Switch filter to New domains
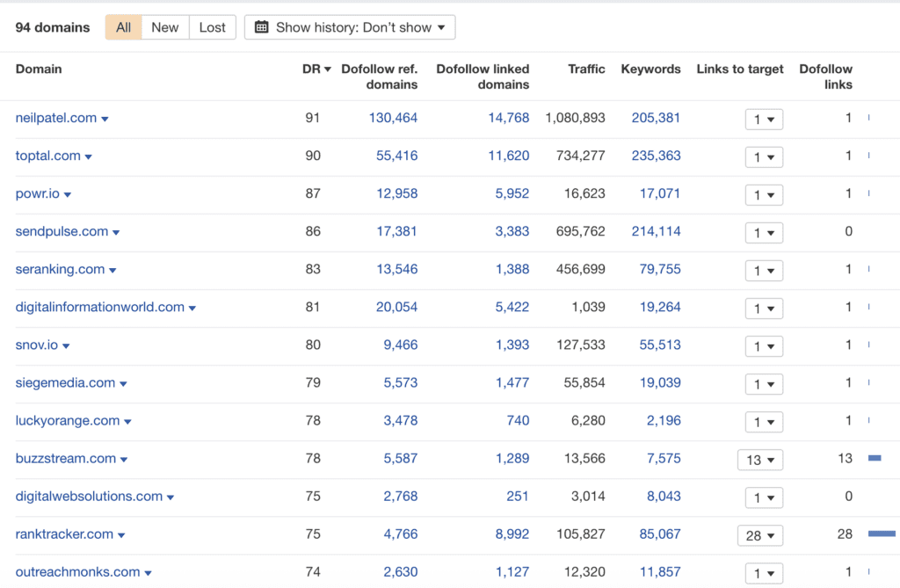 click(164, 27)
